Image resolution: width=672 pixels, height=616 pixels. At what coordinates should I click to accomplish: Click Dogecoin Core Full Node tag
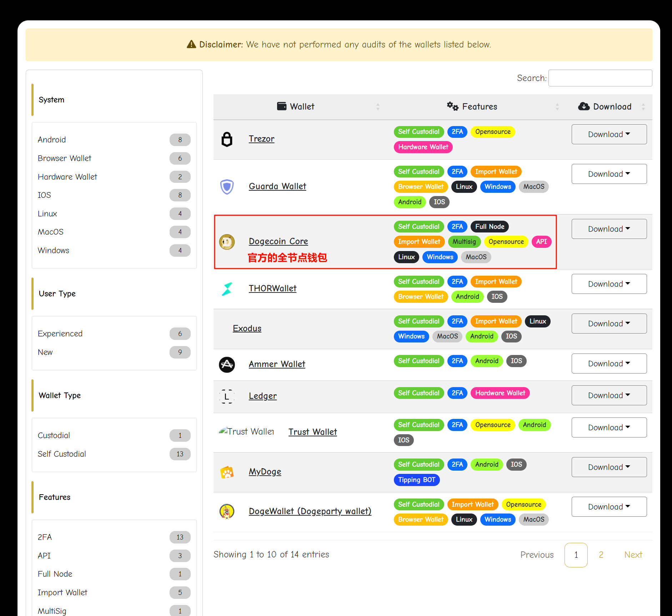490,227
